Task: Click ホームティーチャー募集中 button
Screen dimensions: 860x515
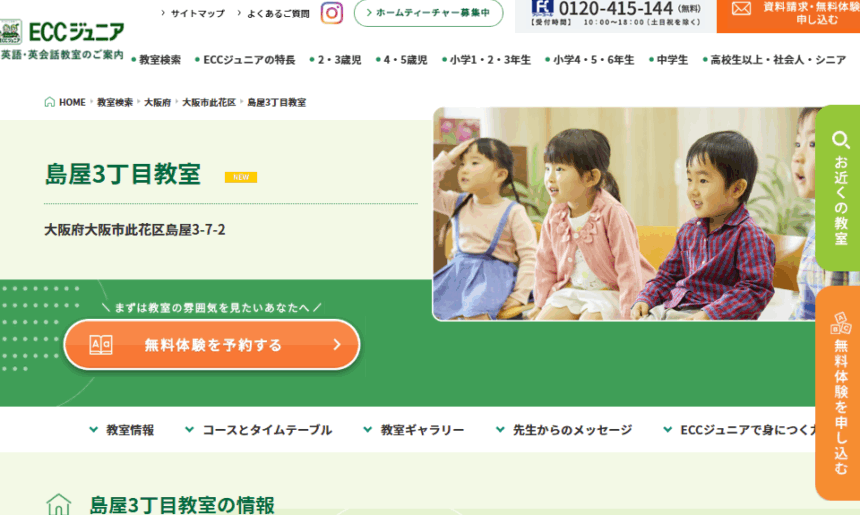Action: 428,13
